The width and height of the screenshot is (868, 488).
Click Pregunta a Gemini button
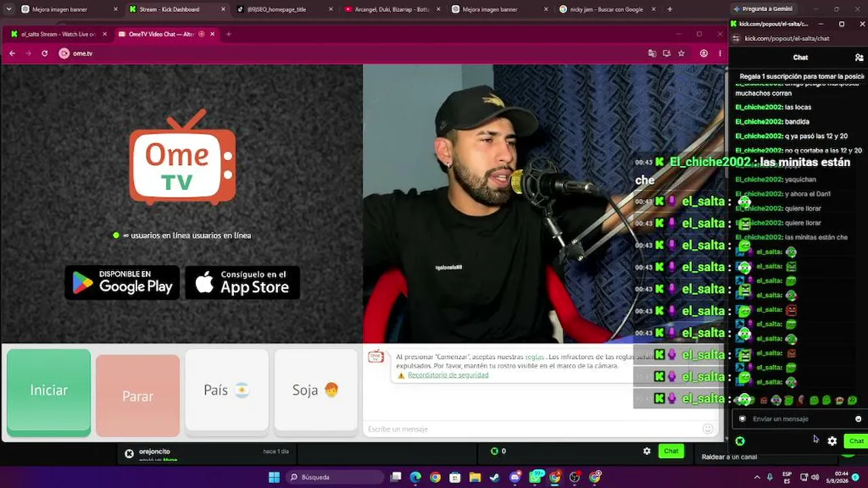point(762,9)
